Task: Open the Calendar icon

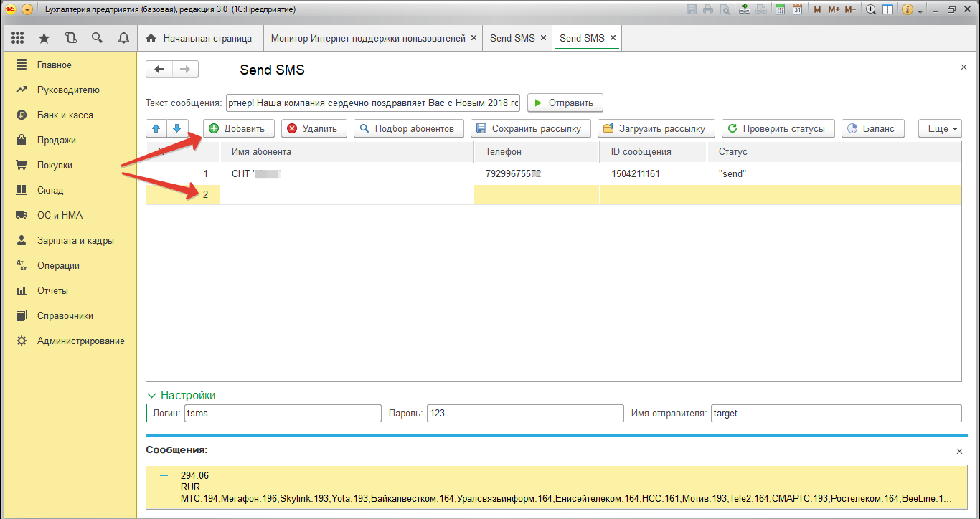Action: pos(797,9)
